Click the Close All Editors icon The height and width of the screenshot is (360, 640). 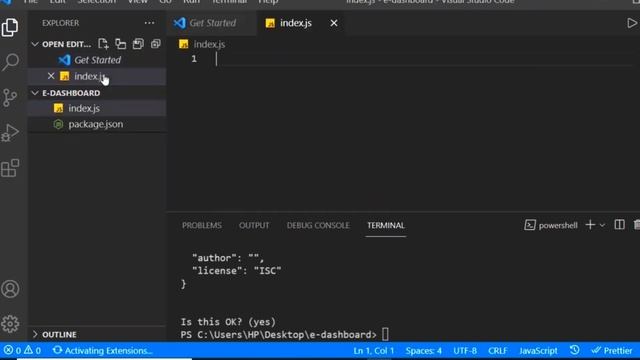click(156, 44)
